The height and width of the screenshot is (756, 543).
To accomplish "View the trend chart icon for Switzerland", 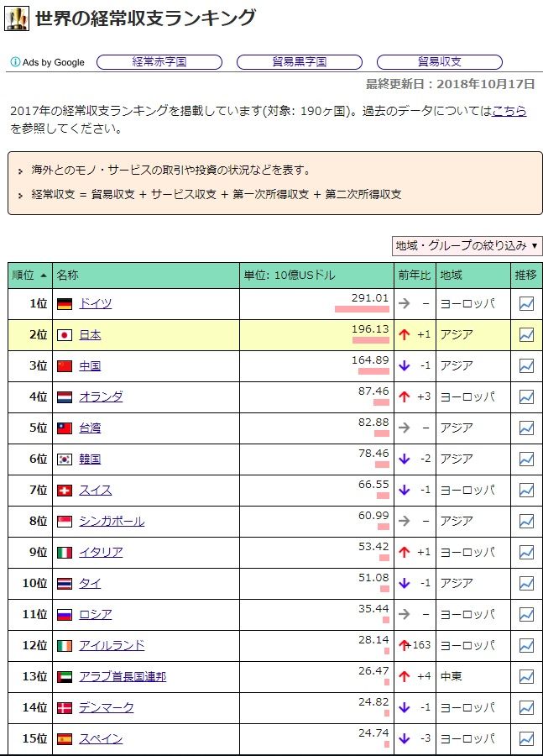I will click(x=526, y=491).
